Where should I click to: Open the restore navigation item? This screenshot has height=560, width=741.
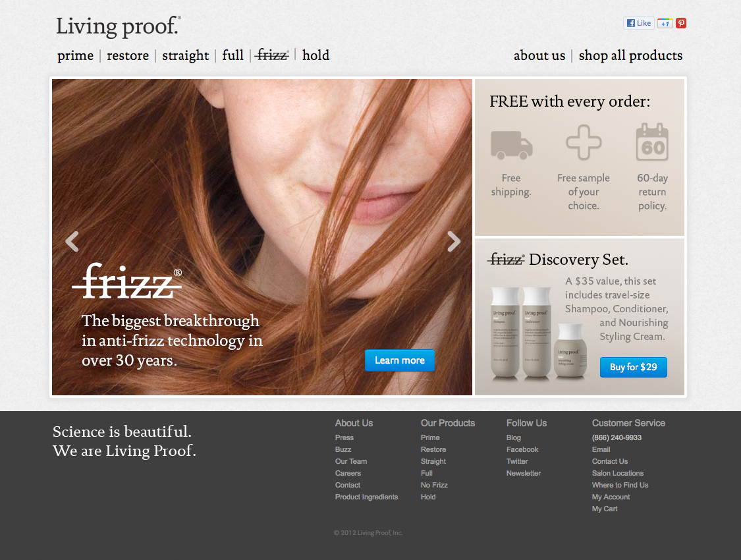tap(128, 55)
